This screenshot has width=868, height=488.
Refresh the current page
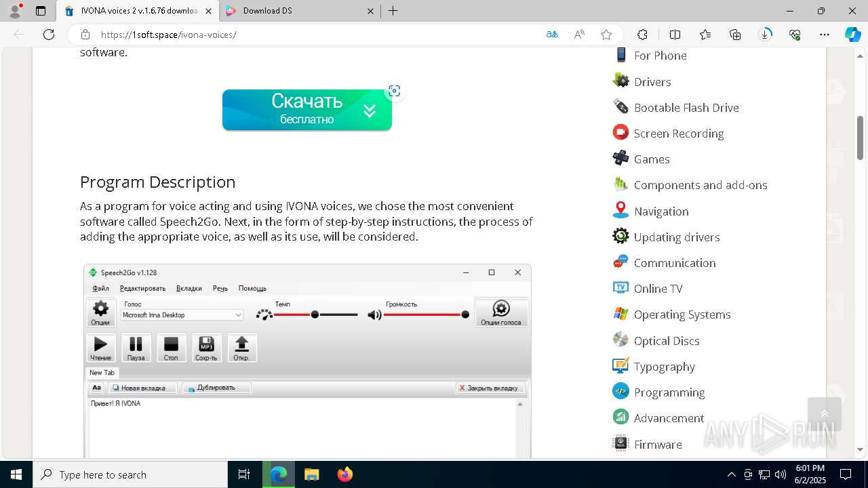[49, 35]
